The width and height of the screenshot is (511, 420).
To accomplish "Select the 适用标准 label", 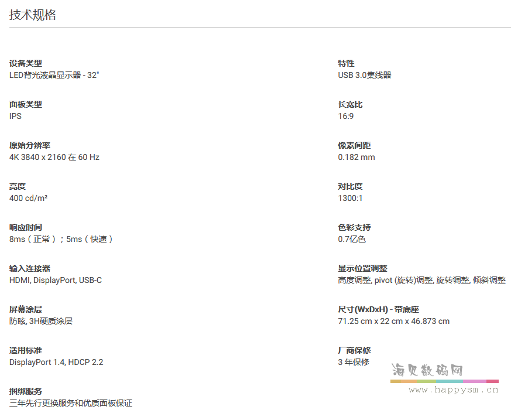I will (x=25, y=350).
